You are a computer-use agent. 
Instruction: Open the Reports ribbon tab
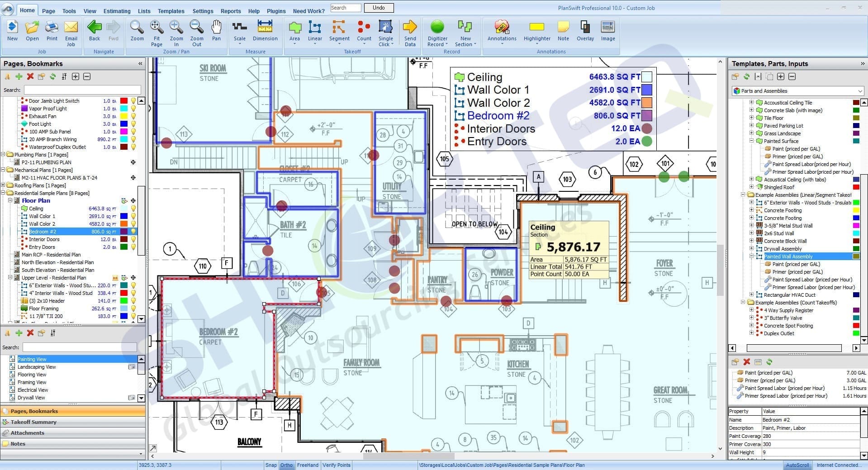tap(231, 11)
